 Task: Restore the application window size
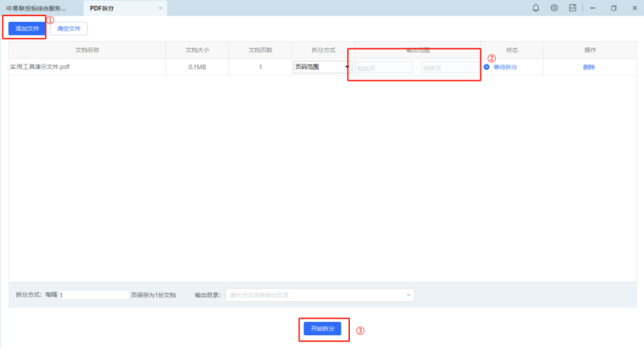[x=613, y=8]
